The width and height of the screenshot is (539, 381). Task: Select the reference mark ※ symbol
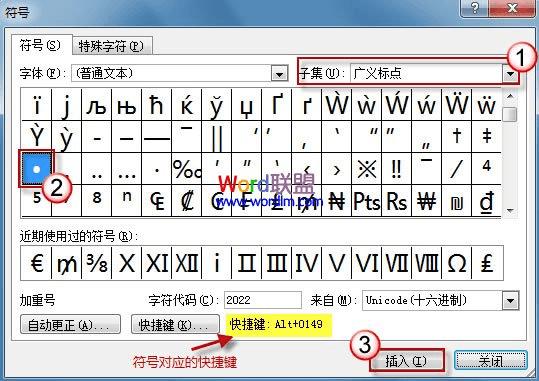[366, 168]
